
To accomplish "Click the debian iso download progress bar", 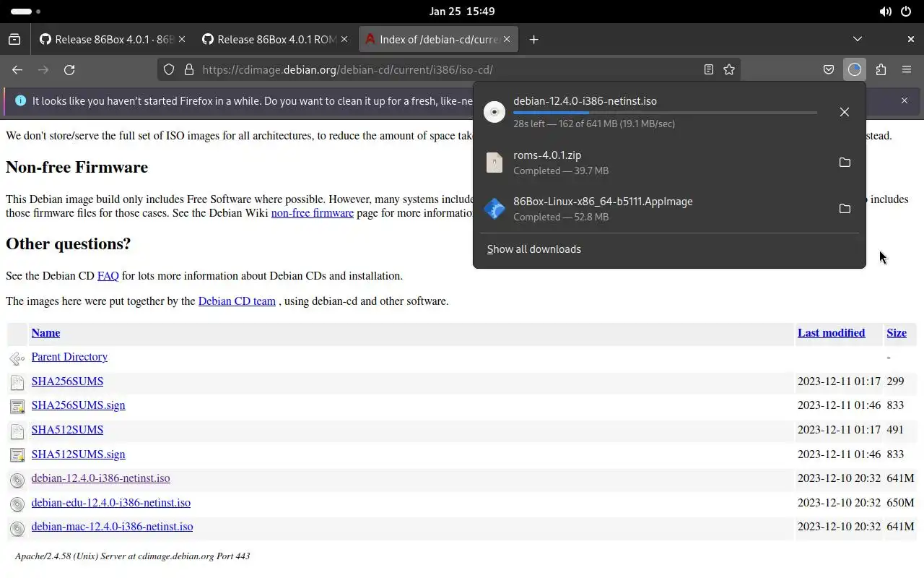I will coord(665,113).
